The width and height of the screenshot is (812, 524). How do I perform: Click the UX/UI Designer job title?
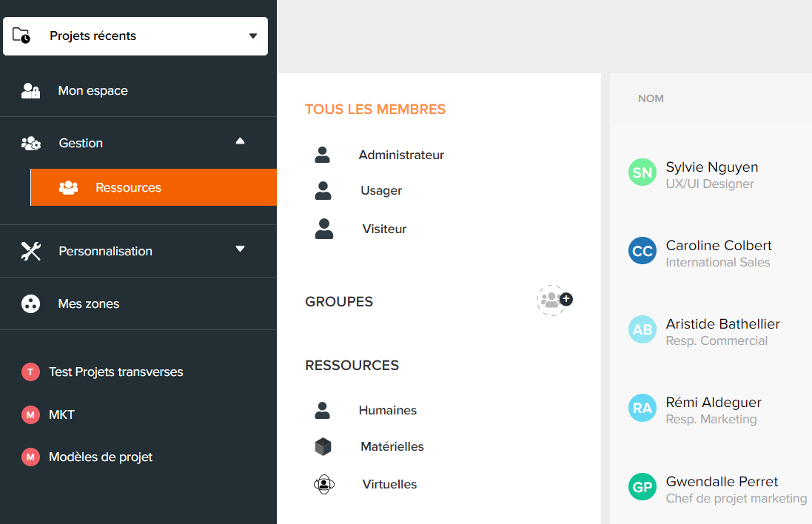[710, 184]
